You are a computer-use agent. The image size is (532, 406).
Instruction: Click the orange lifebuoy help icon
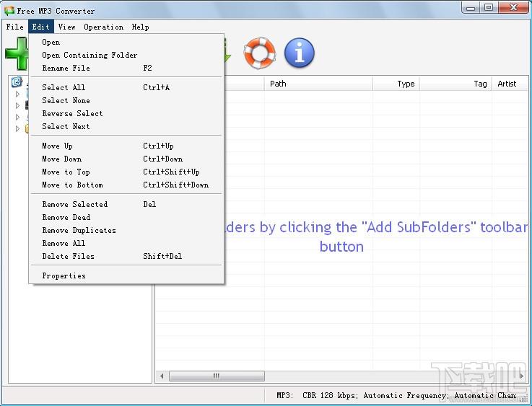pyautogui.click(x=260, y=53)
